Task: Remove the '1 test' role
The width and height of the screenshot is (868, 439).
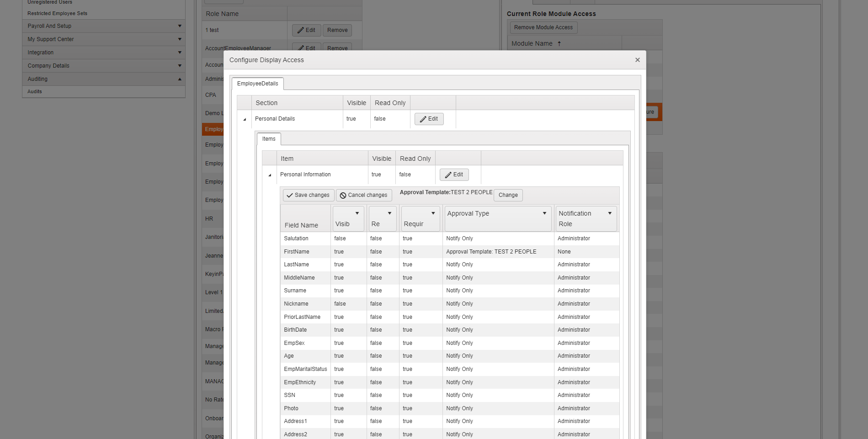Action: pyautogui.click(x=337, y=30)
